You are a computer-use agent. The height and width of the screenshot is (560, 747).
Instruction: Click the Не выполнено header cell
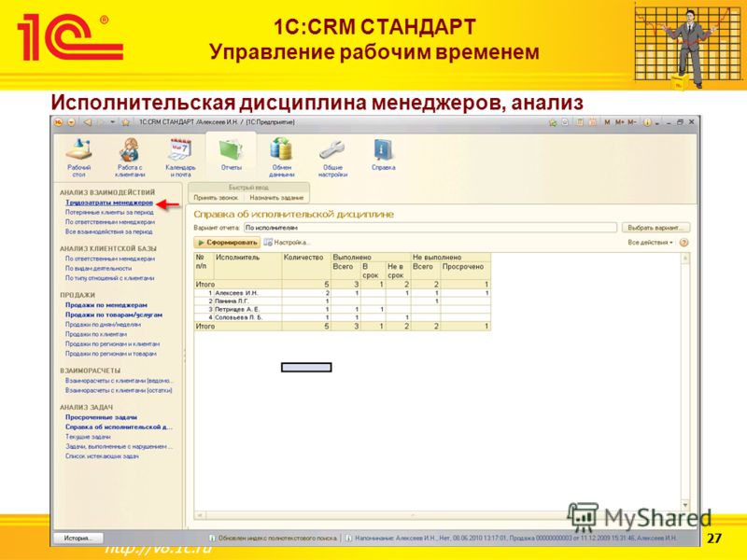point(451,258)
